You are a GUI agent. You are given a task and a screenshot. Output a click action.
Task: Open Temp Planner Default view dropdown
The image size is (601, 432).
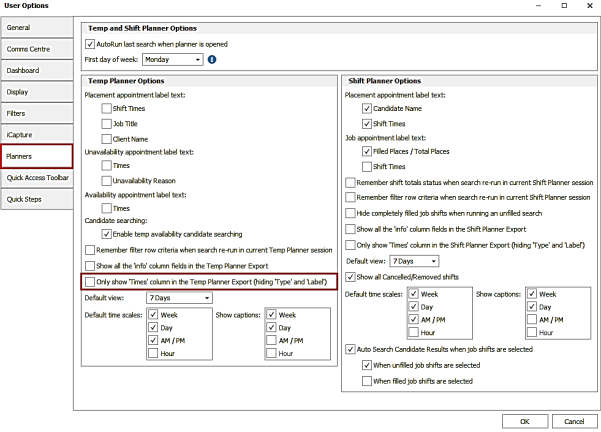(x=179, y=298)
